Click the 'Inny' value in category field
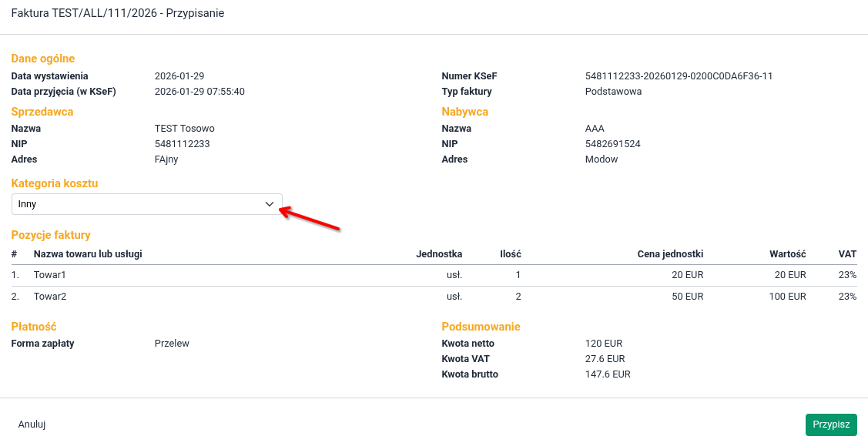Screen dimensions: 868x443 (x=28, y=204)
